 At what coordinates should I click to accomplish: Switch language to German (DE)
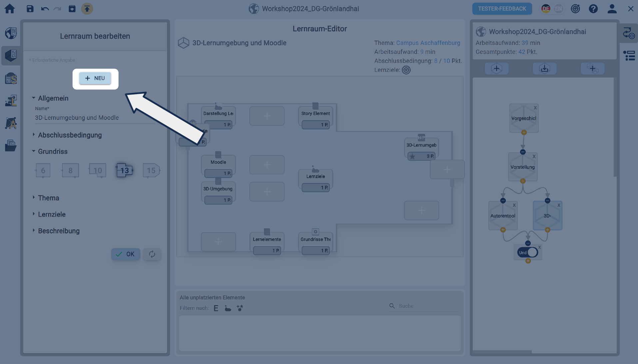[545, 9]
